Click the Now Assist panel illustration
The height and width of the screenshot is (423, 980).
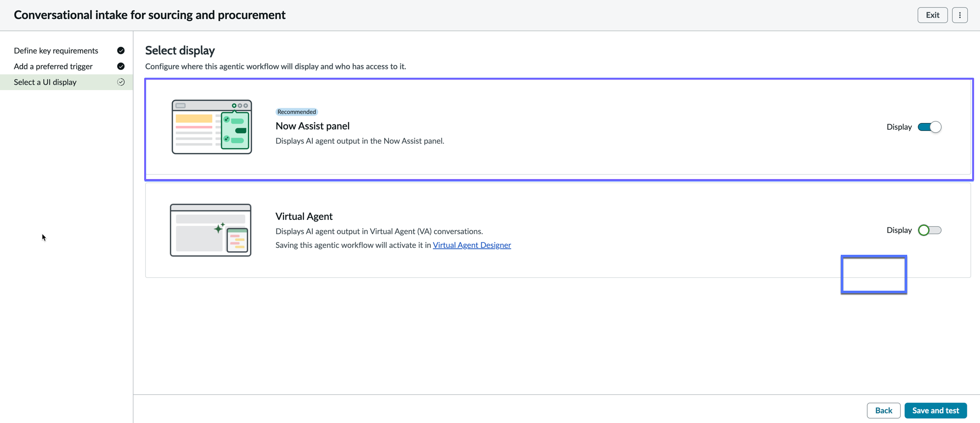click(212, 127)
